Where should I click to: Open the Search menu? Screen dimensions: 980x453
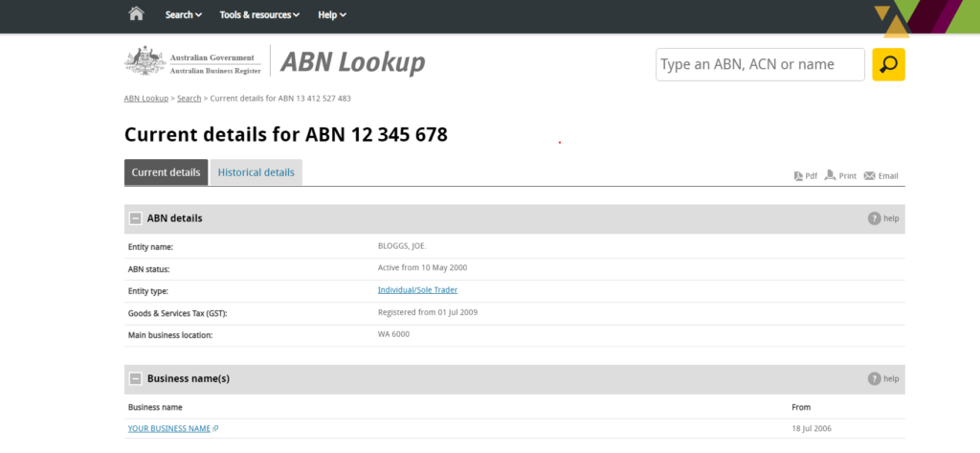tap(183, 15)
